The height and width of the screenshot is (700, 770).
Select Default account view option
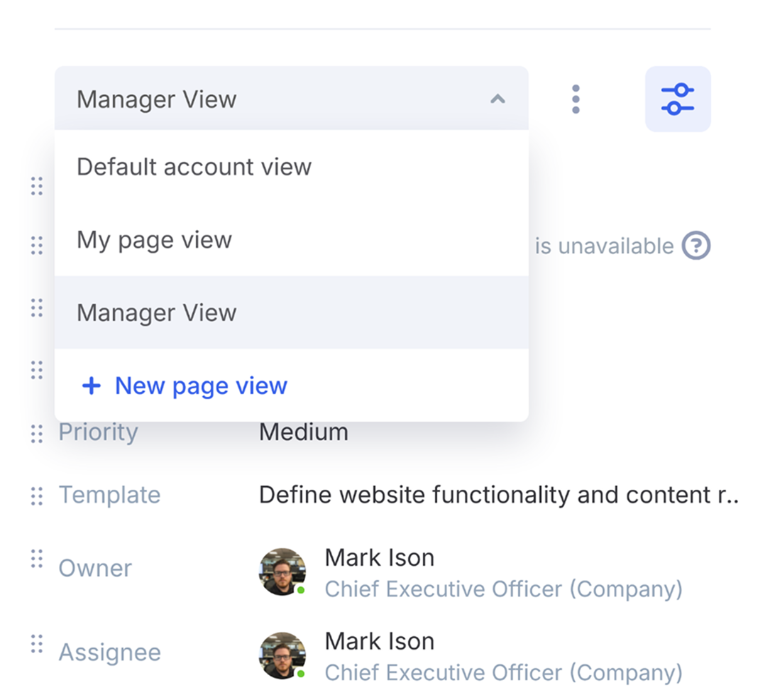(194, 167)
